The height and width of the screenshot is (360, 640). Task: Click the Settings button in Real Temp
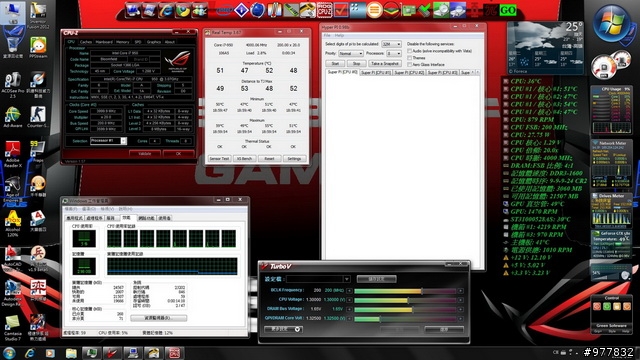pos(294,158)
